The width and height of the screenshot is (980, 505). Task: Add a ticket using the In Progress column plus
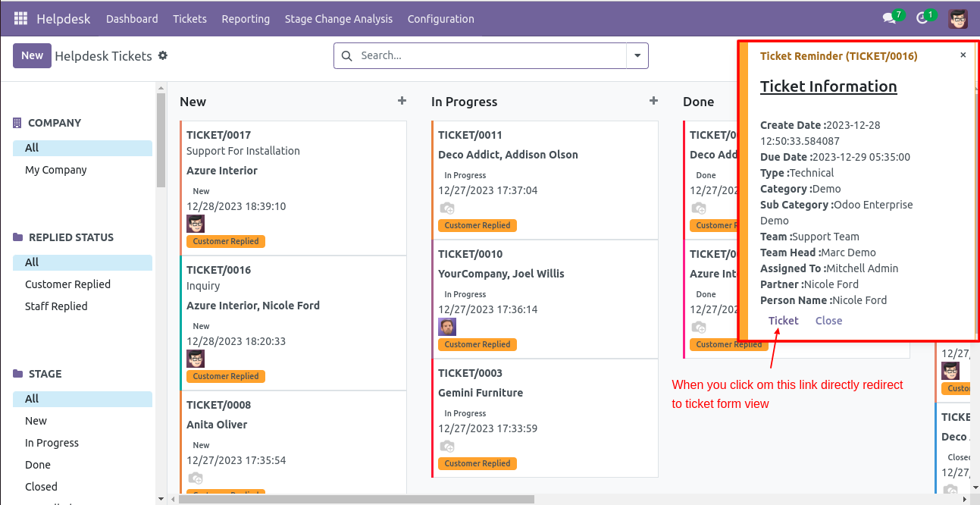coord(653,101)
